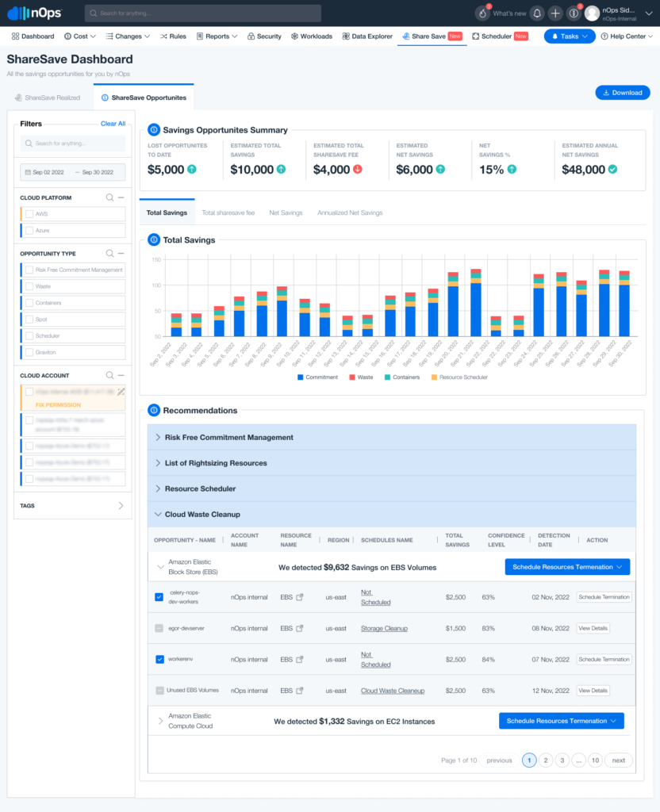660x812 pixels.
Task: Open external link icon for workerenv EBS
Action: [299, 659]
